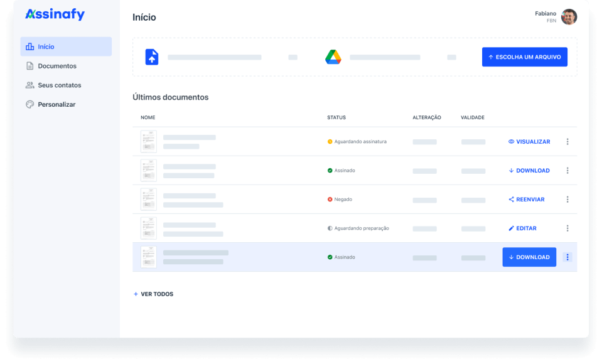The height and width of the screenshot is (364, 602).
Task: Click the file upload icon
Action: pyautogui.click(x=152, y=57)
